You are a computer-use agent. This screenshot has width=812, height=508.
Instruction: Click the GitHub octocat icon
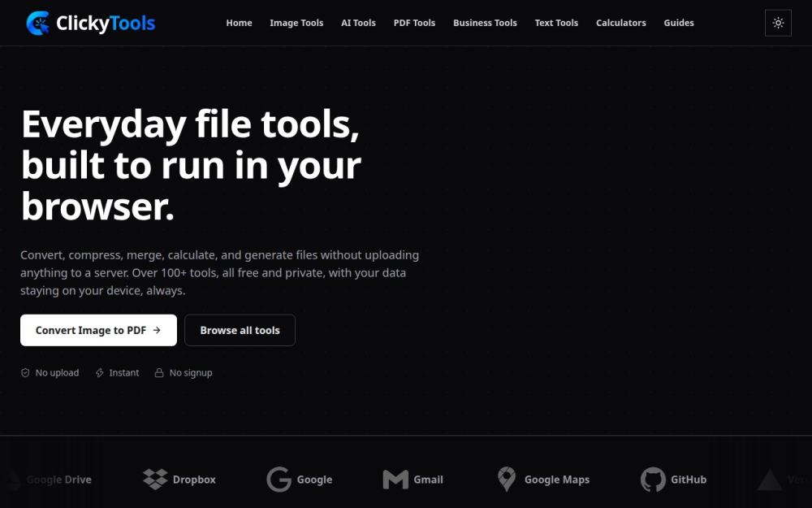pyautogui.click(x=653, y=480)
